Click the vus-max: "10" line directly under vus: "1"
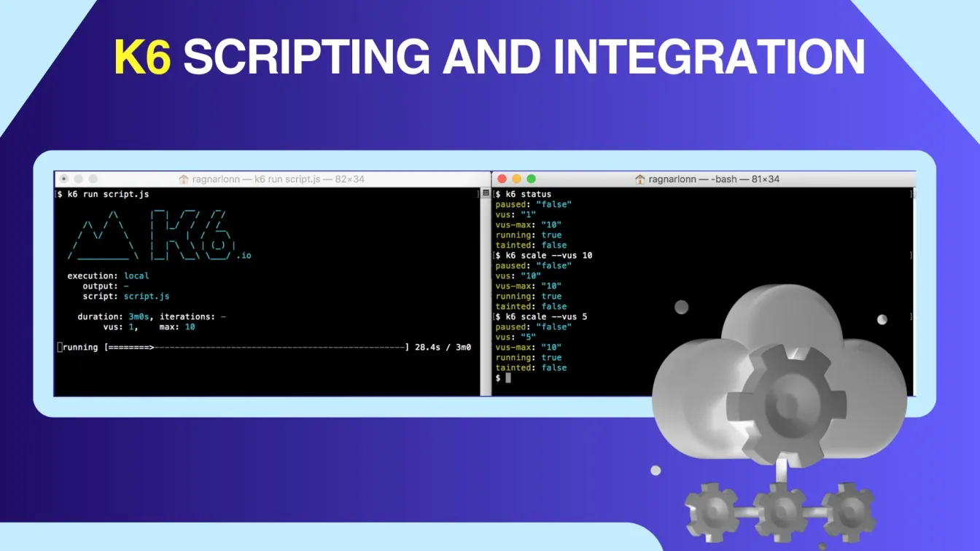Viewport: 980px width, 551px height. point(529,225)
